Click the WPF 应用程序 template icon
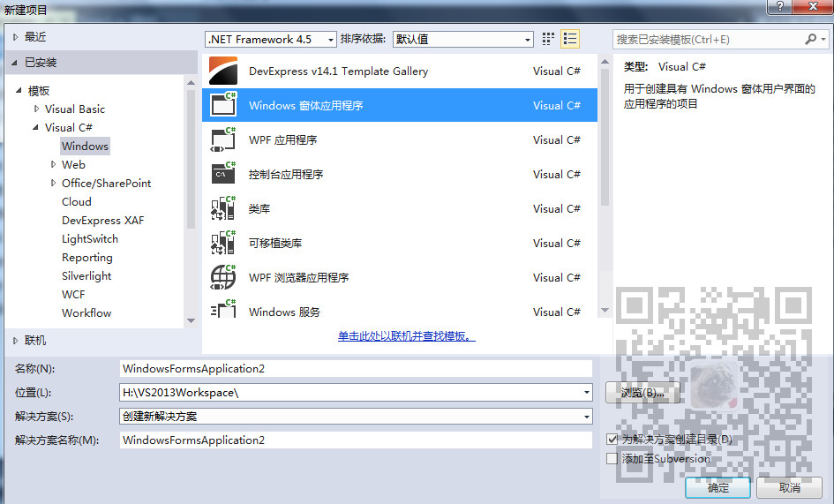This screenshot has width=834, height=504. [x=223, y=139]
